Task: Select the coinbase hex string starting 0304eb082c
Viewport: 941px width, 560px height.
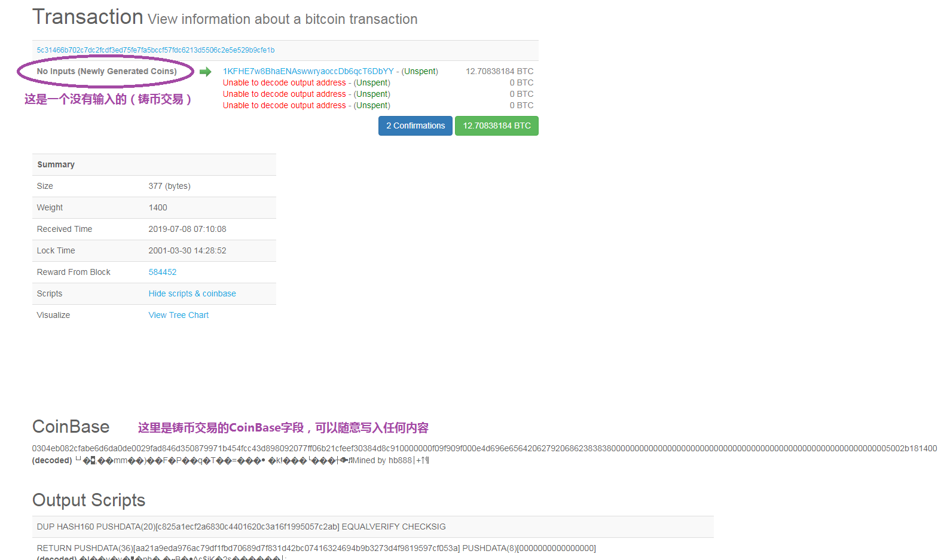Action: point(484,448)
